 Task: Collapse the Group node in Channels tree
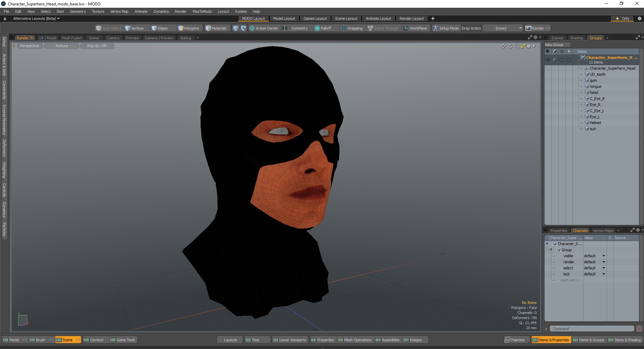pyautogui.click(x=551, y=250)
